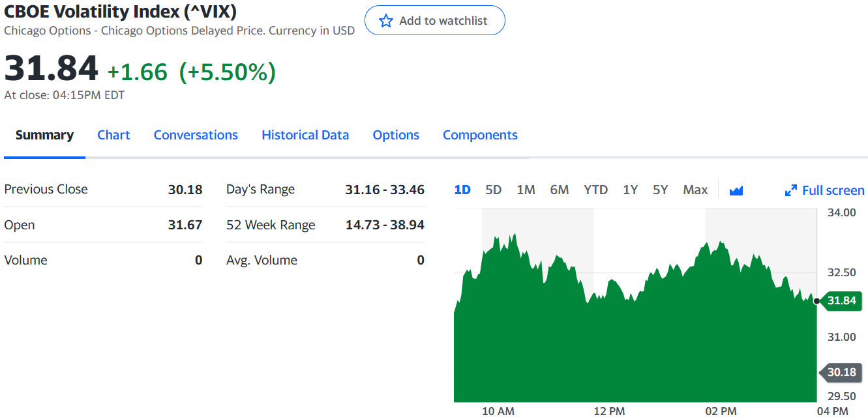Click the +1.66 price change value
This screenshot has height=417, width=868.
point(138,72)
